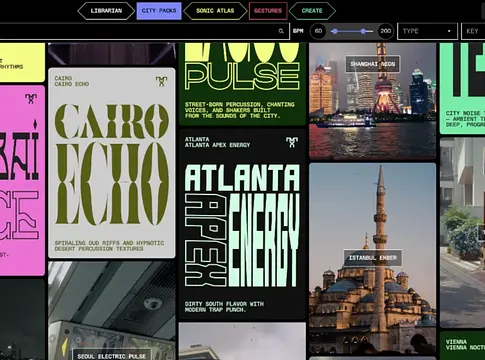This screenshot has height=360, width=485.
Task: Click the upper BPM slider handle
Action: (x=363, y=31)
